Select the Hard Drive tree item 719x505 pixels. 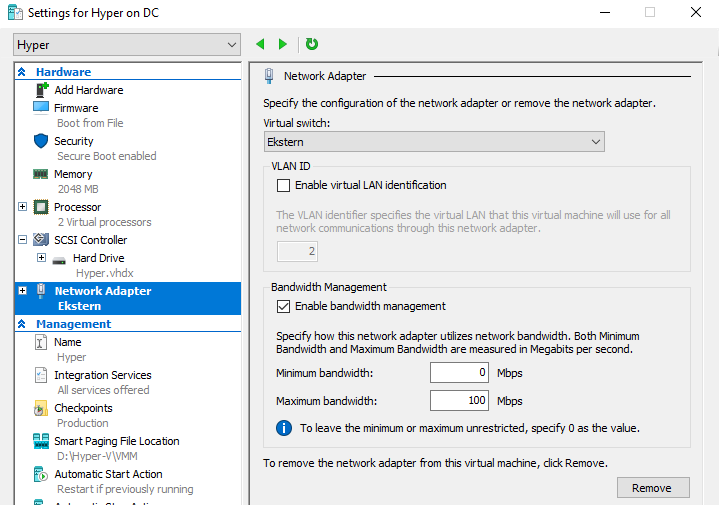pos(99,258)
